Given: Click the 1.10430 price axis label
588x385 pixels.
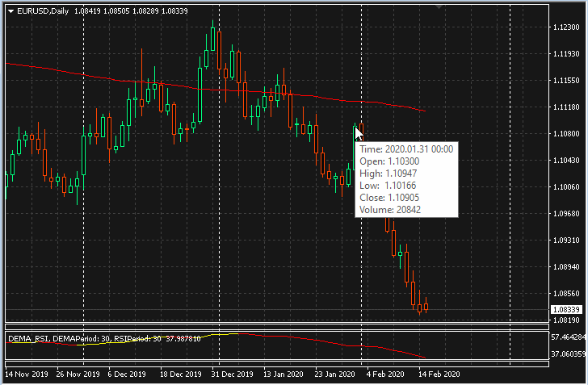Looking at the screenshot, I should point(566,161).
